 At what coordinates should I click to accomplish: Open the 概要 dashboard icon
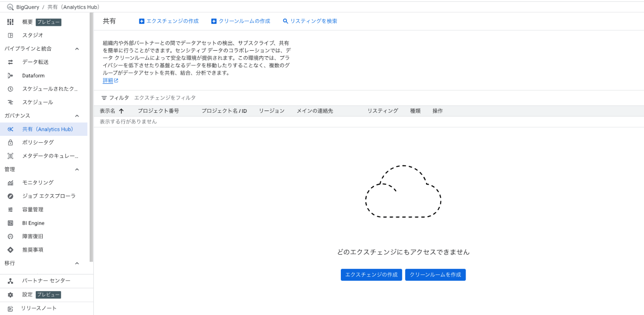pos(11,22)
